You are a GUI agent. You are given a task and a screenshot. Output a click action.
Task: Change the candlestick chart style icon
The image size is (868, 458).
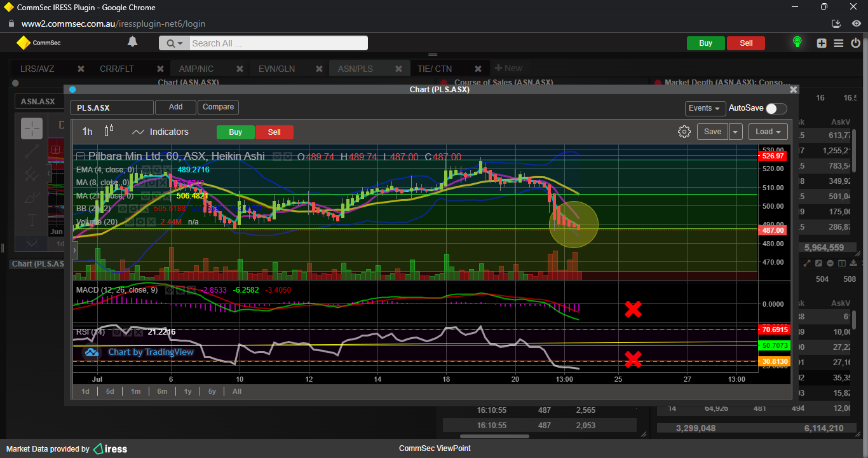109,131
